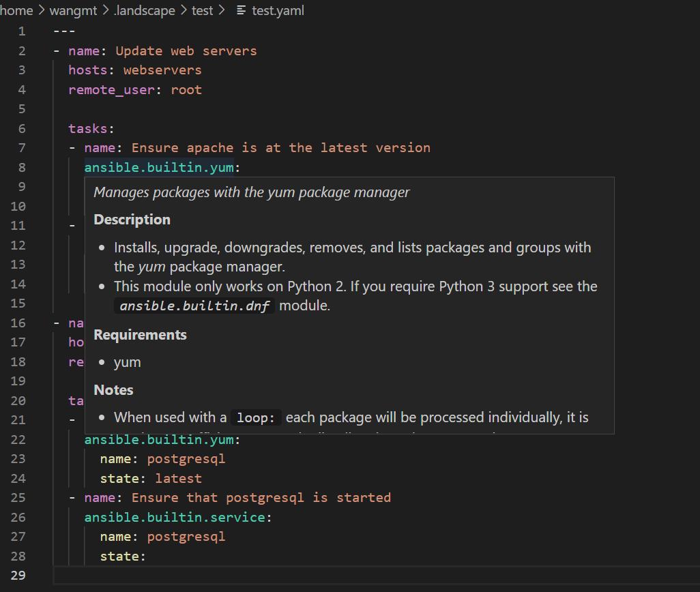Follow the ansible.builtin.dnf link in the hover
Viewport: 700px width, 592px height.
coord(194,306)
